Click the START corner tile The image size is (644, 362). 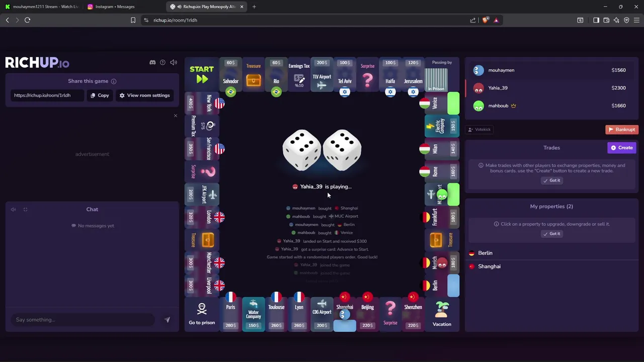click(202, 74)
